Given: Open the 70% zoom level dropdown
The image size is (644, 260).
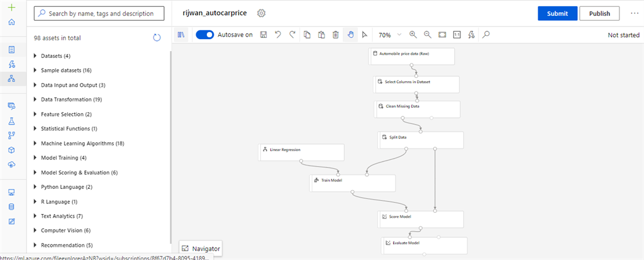Looking at the screenshot, I should 390,35.
